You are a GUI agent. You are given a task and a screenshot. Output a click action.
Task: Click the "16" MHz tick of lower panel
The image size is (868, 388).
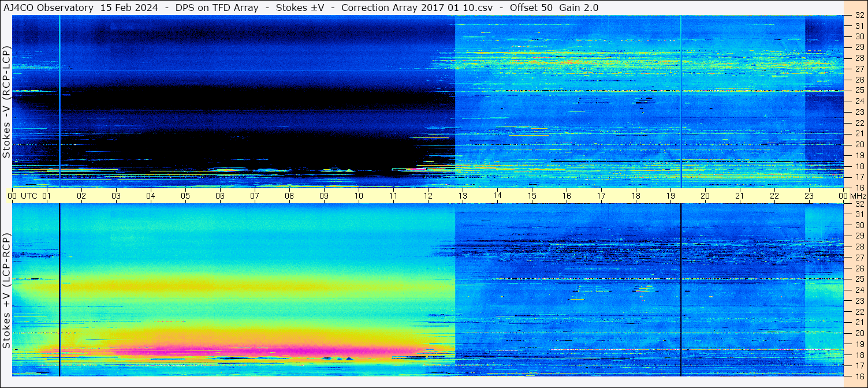tap(859, 376)
